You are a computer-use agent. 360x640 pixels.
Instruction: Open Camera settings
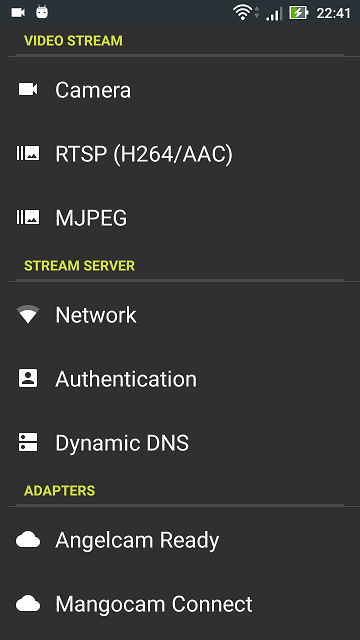[180, 89]
